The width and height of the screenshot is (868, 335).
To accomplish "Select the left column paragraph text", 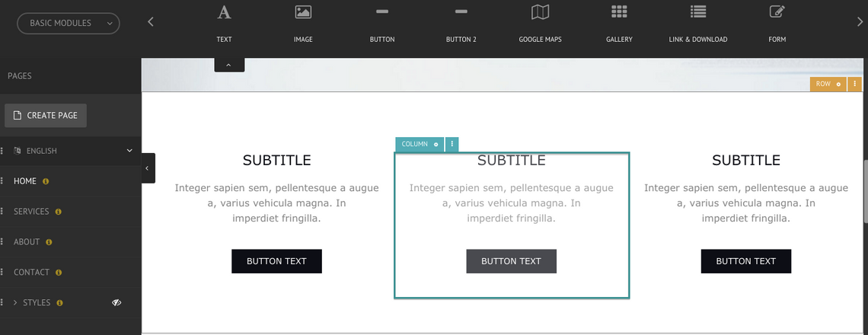I will tap(277, 203).
